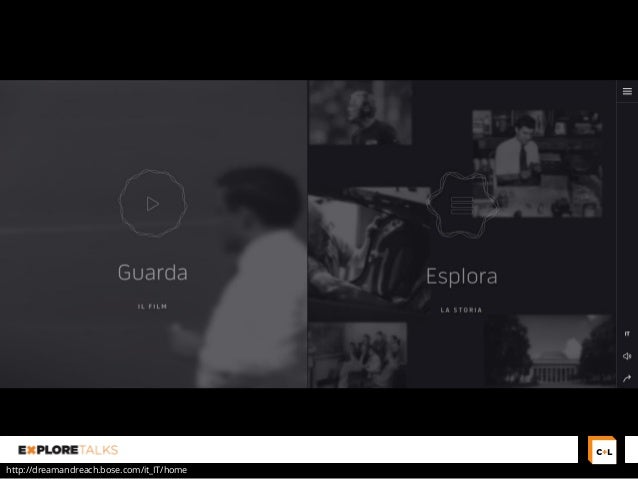Select the LA STORIA label
The height and width of the screenshot is (479, 638).
tap(461, 310)
